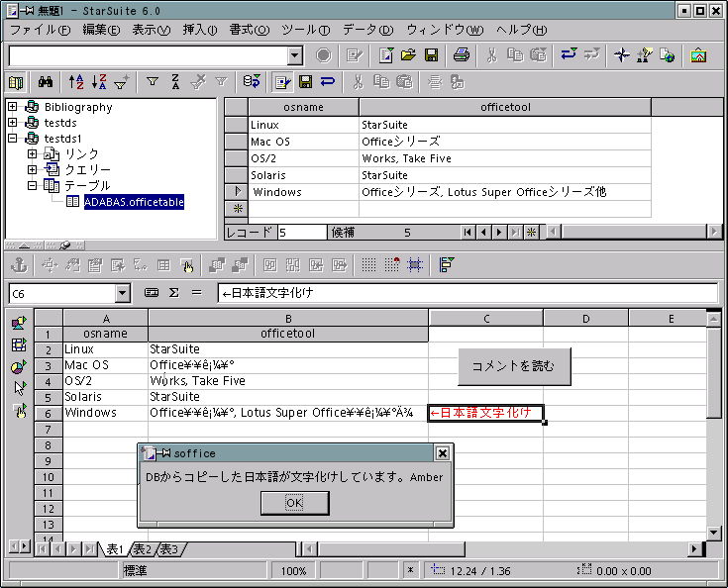Toggle Edit file mode icon

click(x=355, y=55)
